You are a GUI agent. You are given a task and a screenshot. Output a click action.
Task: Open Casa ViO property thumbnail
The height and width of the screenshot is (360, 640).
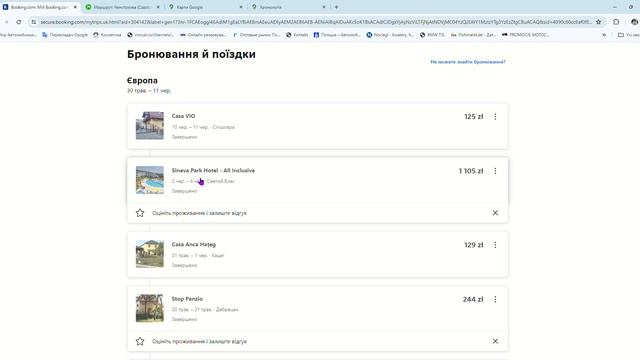click(150, 126)
